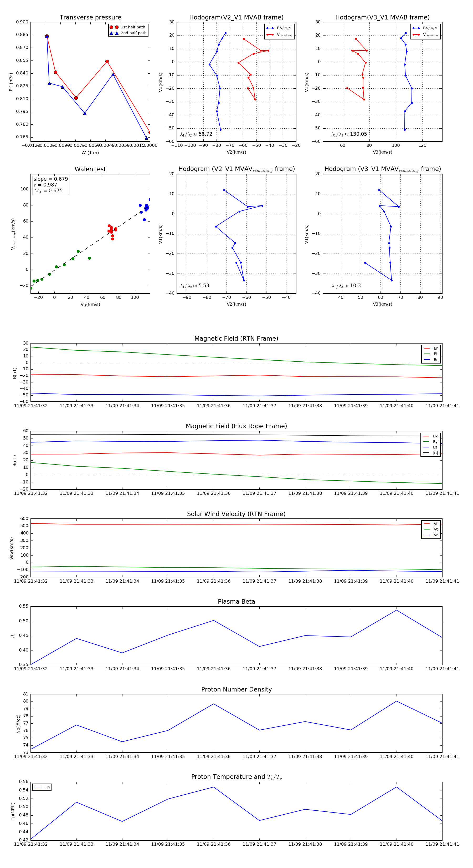
Task: Click the 'Hodogram (V2_V1 MVAV remaining frame)' title
Action: tap(236, 169)
